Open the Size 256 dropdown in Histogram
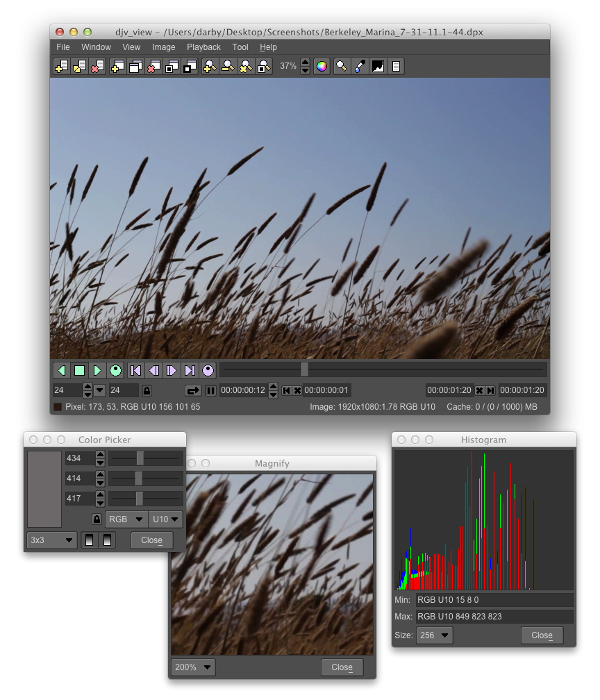The height and width of the screenshot is (700, 600). (x=435, y=635)
